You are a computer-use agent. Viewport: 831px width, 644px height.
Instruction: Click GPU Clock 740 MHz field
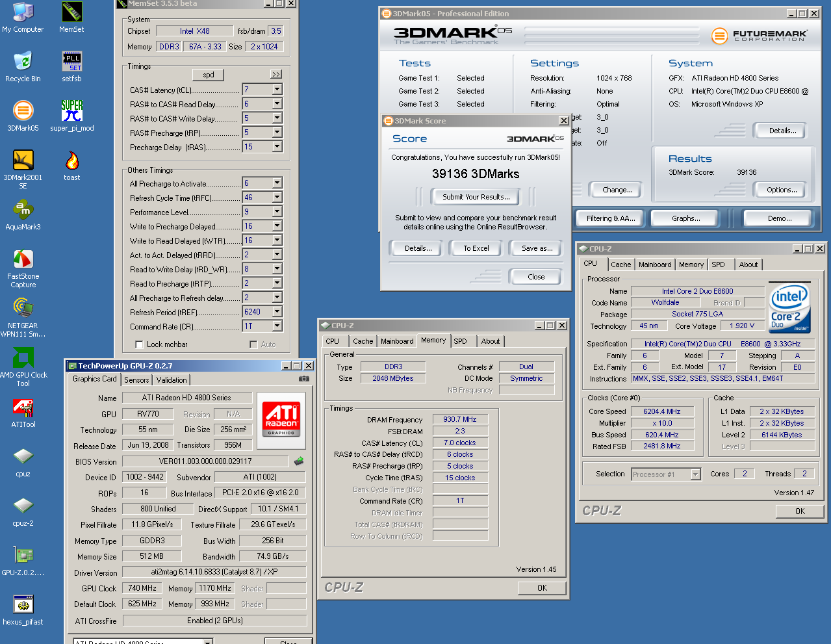click(142, 588)
